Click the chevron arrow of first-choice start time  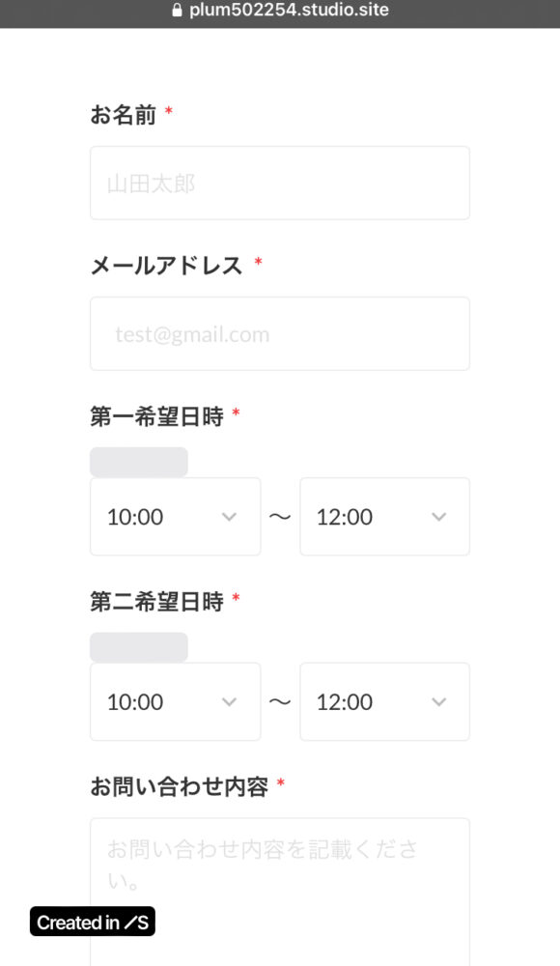229,517
